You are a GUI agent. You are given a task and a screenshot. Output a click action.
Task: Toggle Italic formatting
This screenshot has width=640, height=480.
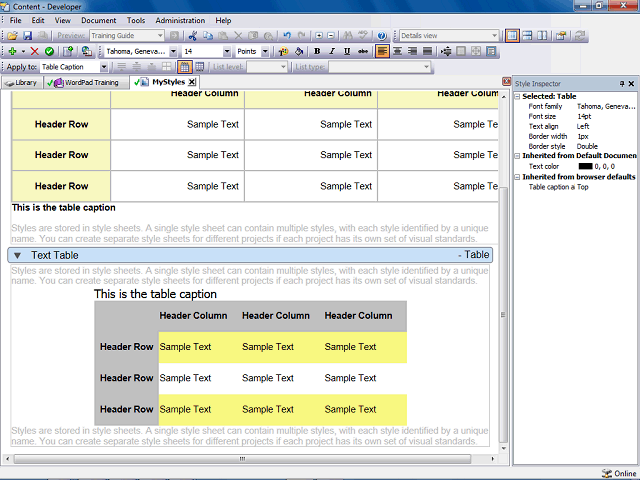[332, 51]
